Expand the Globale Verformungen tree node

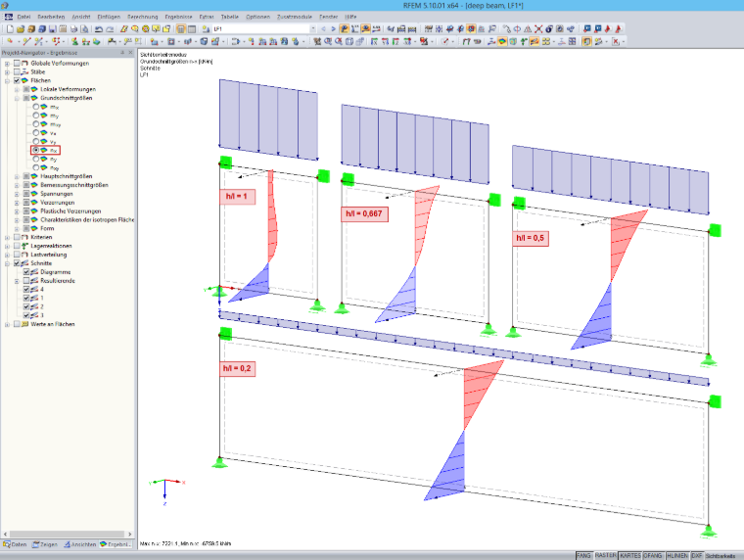coord(7,64)
